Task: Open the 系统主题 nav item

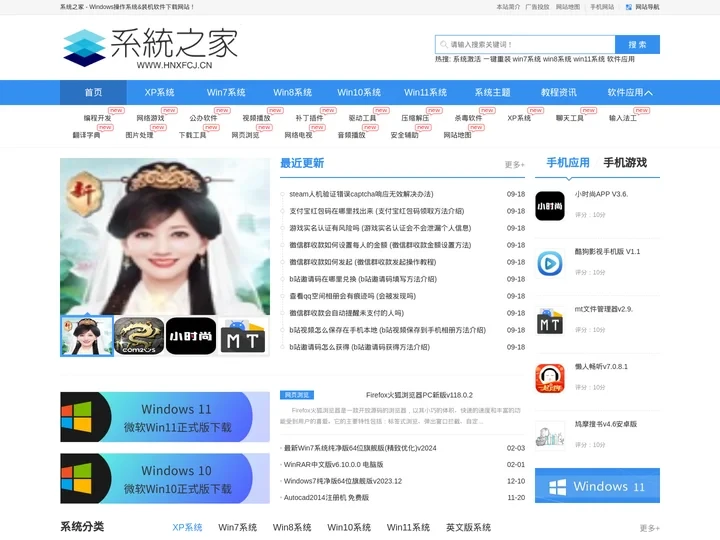Action: click(492, 92)
